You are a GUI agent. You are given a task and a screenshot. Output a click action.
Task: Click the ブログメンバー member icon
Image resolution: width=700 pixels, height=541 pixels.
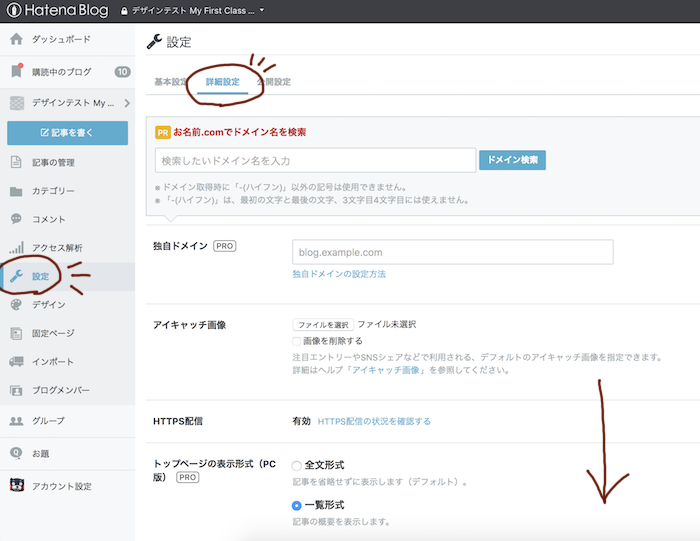(x=16, y=390)
